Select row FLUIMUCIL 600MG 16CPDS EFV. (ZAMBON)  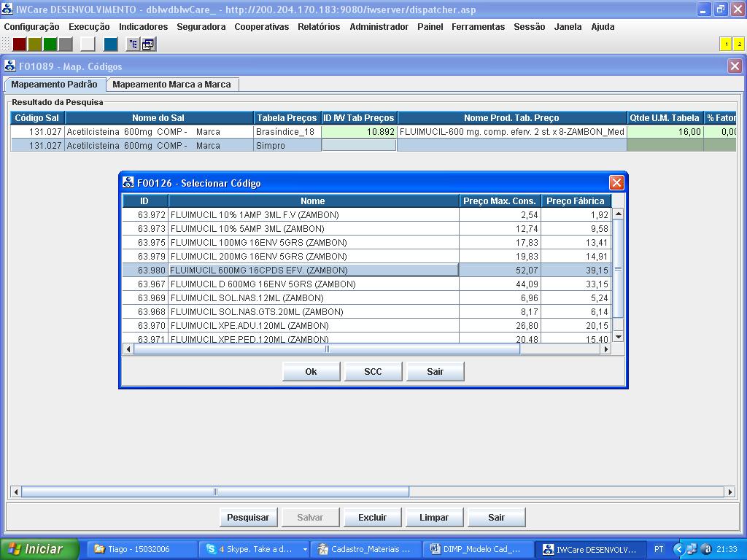click(367, 270)
